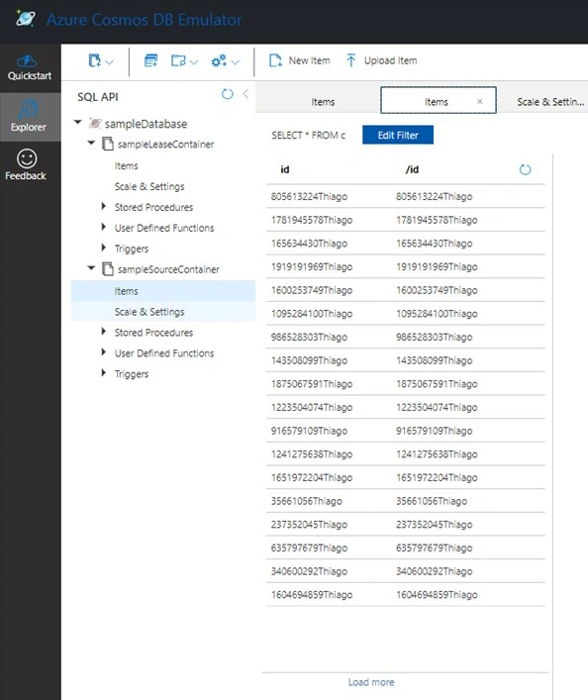Select the row 805613224Thiago
The width and height of the screenshot is (588, 700).
[406, 196]
